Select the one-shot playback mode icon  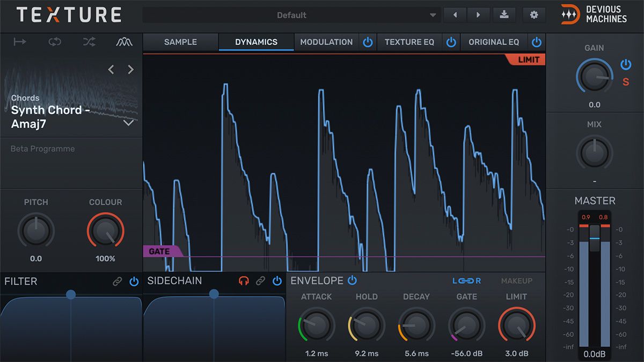20,42
